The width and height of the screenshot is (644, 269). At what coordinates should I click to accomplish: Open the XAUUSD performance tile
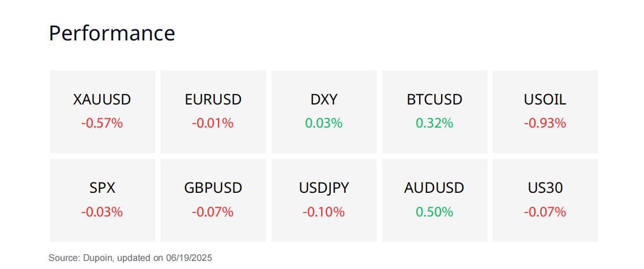[102, 112]
